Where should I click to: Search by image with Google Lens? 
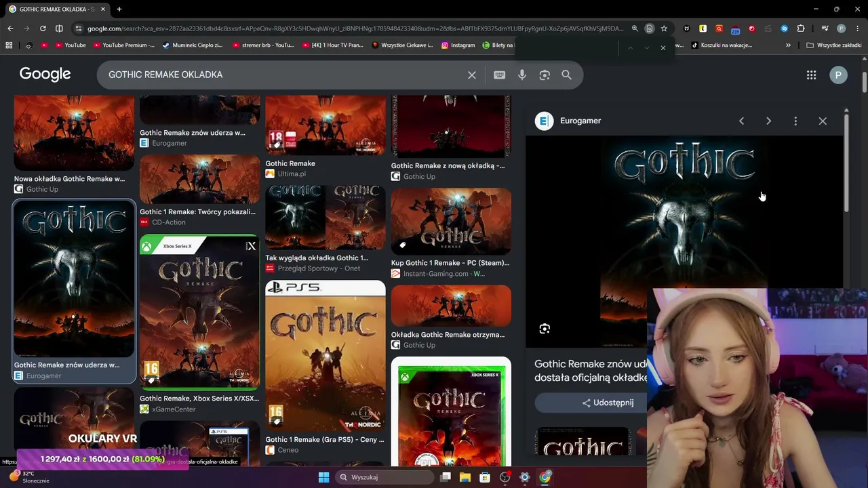tap(545, 75)
